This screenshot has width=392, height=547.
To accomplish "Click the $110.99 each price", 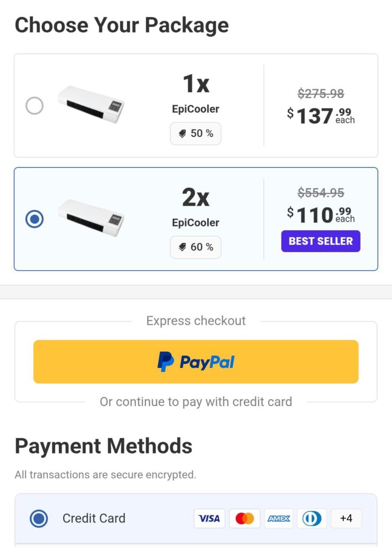I will (320, 215).
